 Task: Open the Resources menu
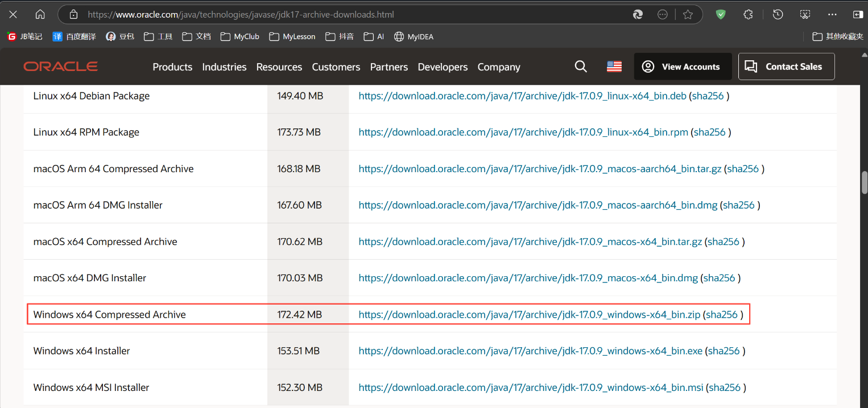tap(279, 67)
